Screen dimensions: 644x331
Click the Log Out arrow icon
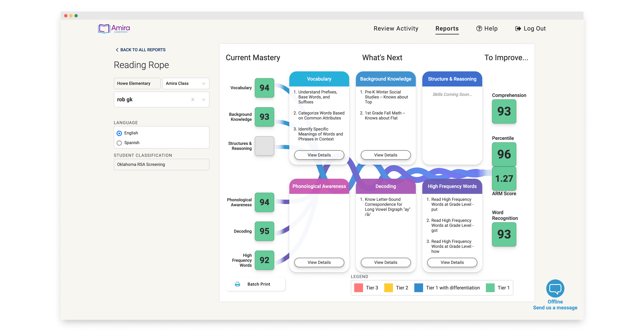[518, 29]
